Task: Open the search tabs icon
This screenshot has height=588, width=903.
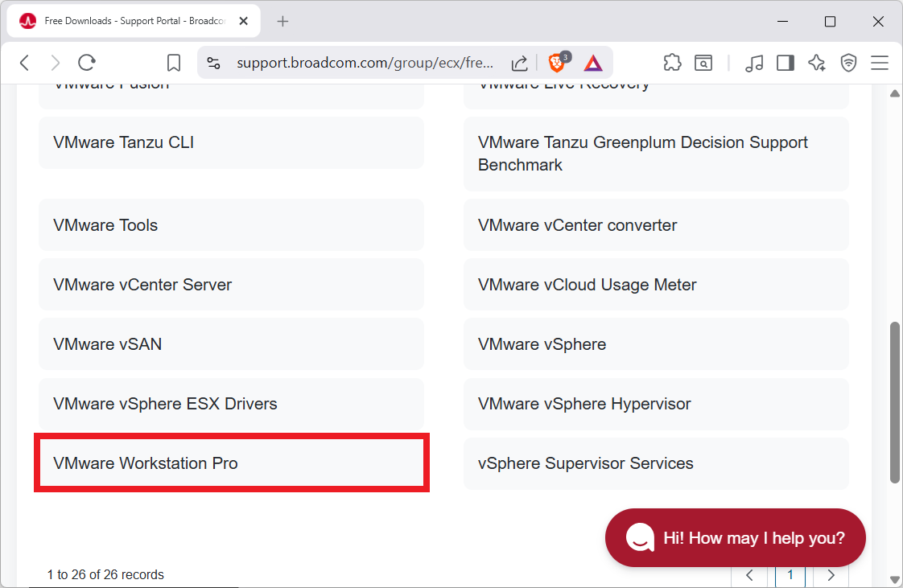Action: 703,63
